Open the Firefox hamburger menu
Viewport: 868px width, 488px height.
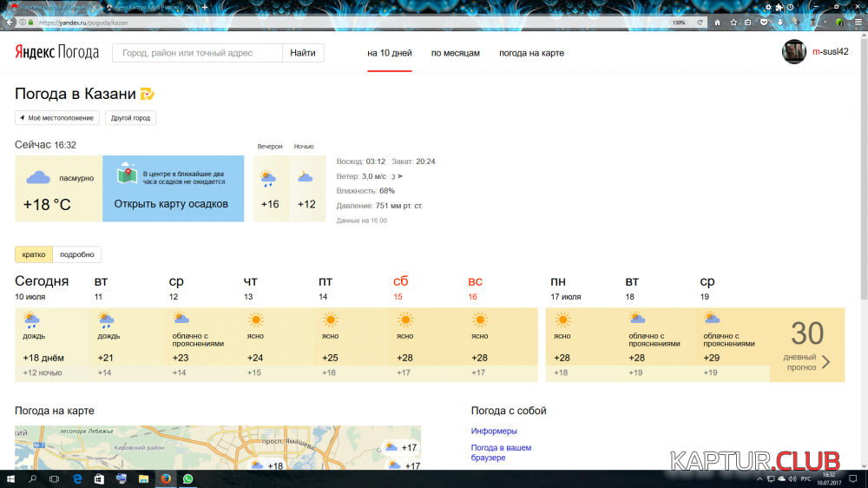click(x=858, y=23)
